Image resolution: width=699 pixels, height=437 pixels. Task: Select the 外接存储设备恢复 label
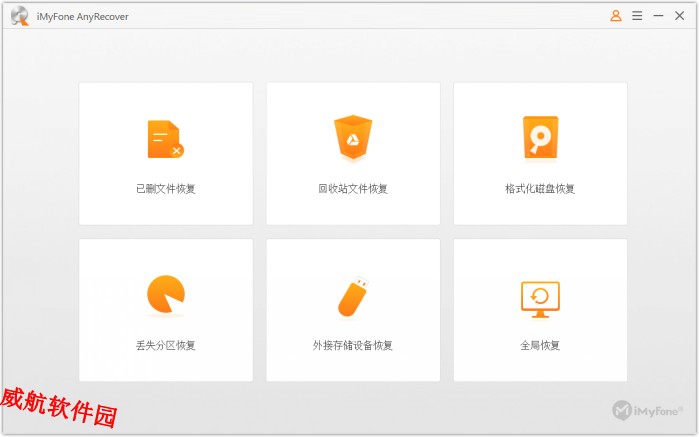(353, 345)
